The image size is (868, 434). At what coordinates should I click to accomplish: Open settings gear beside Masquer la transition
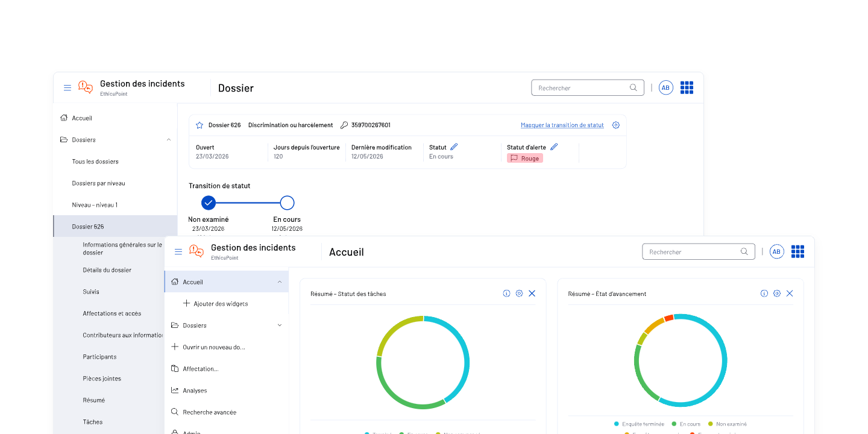[x=615, y=125]
